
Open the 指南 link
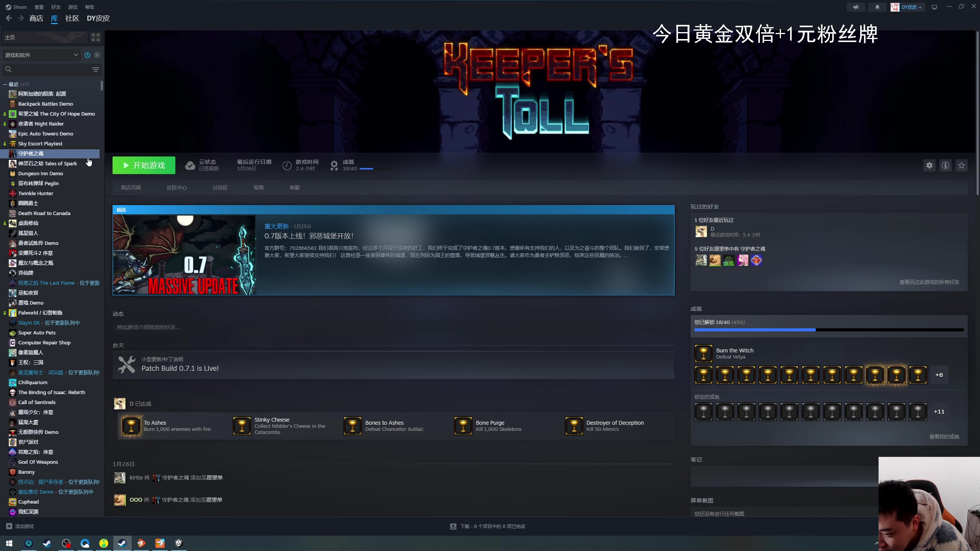[x=258, y=187]
